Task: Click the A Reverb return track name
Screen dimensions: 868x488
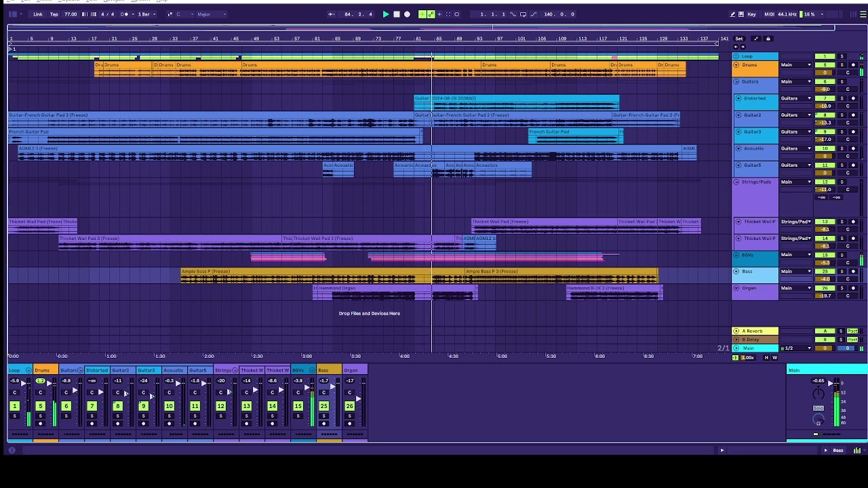Action: (x=753, y=331)
